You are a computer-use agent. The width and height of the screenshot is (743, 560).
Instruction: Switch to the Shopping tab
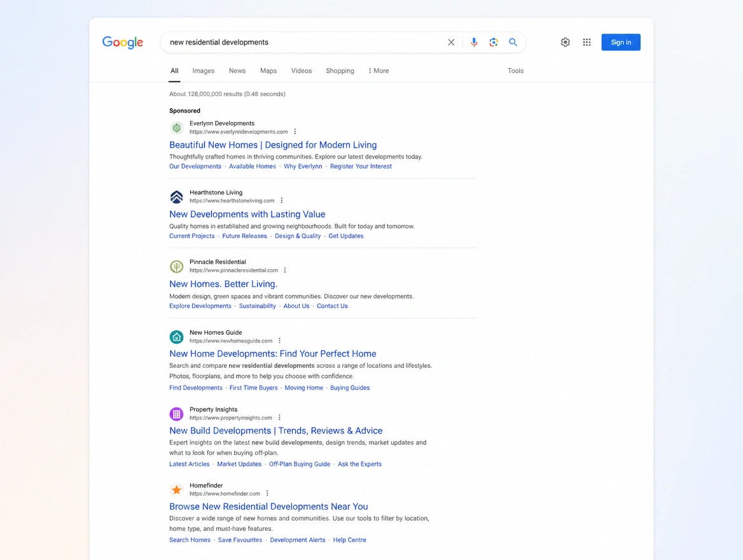340,71
